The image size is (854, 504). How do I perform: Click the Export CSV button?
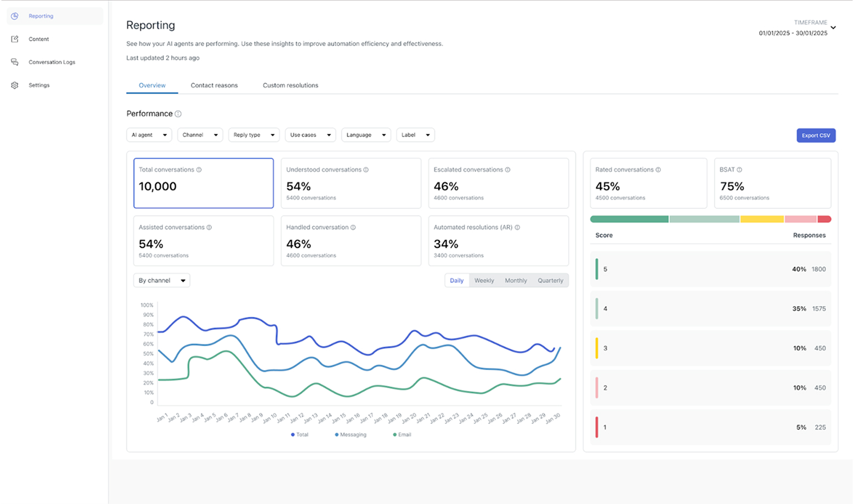[x=816, y=135]
